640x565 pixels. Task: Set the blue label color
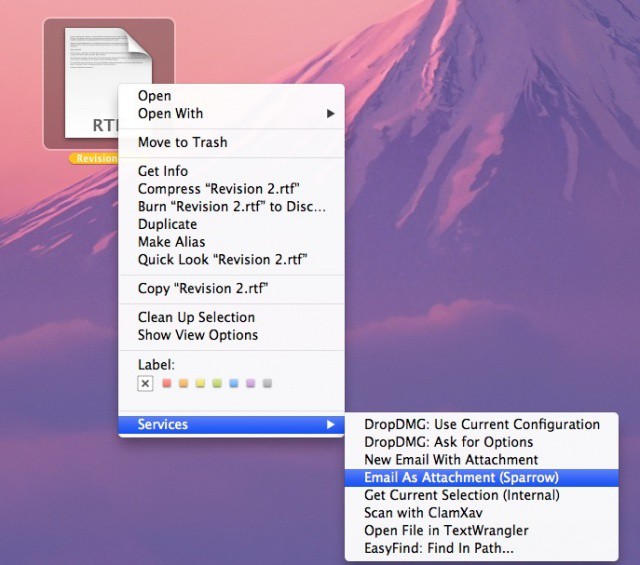tap(234, 383)
